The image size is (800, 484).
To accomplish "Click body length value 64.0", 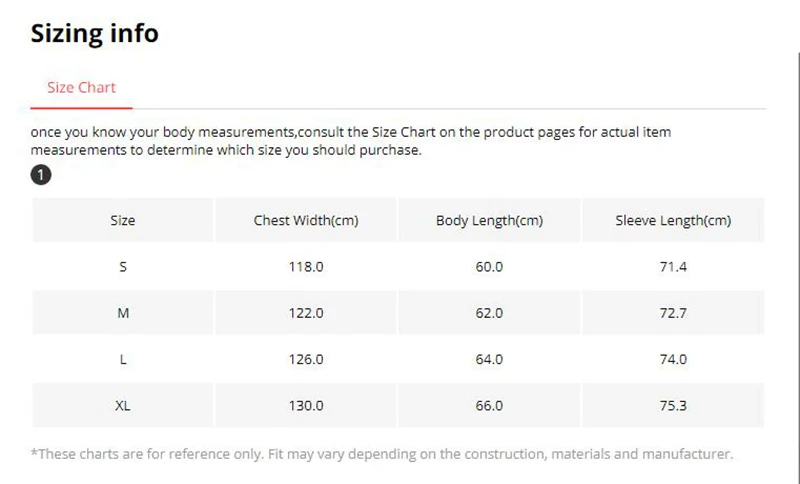I will (x=489, y=359).
